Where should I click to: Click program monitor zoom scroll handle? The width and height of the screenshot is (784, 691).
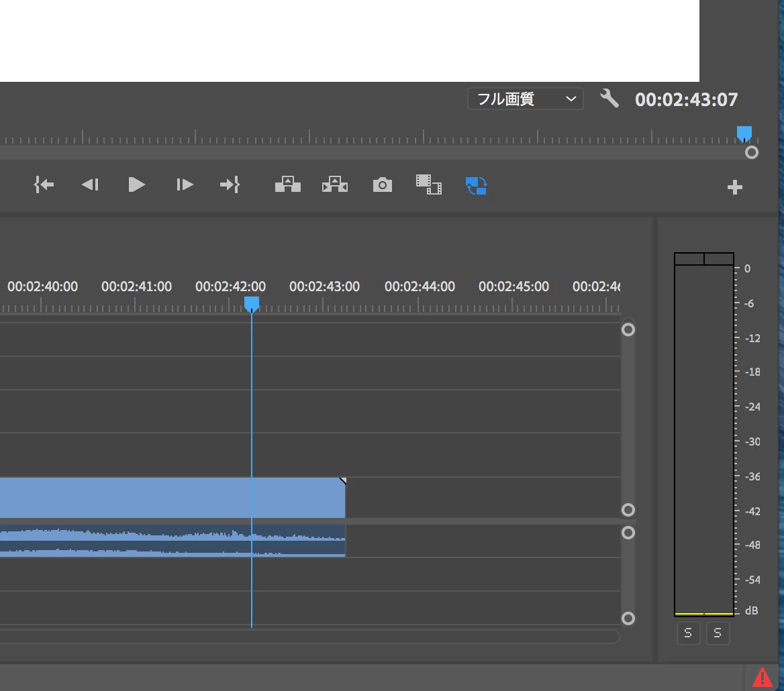point(751,152)
